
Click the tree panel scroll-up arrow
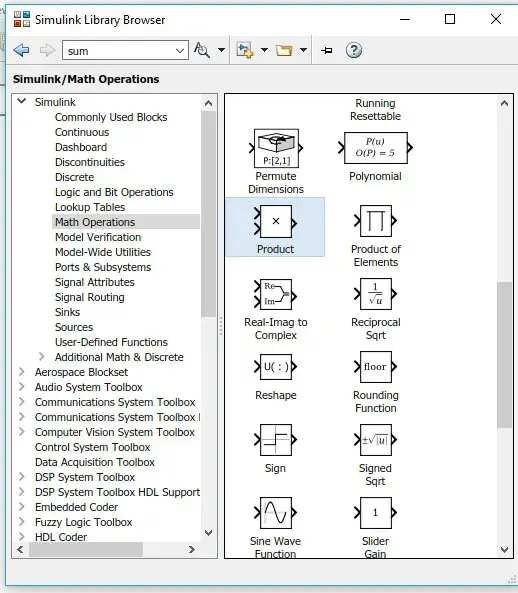[208, 103]
